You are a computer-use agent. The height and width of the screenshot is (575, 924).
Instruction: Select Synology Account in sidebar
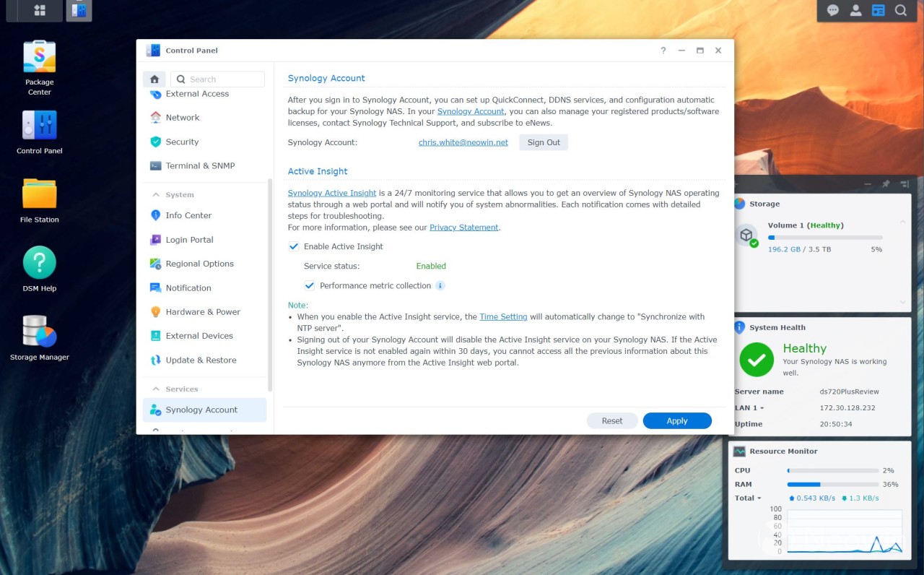[x=204, y=410]
